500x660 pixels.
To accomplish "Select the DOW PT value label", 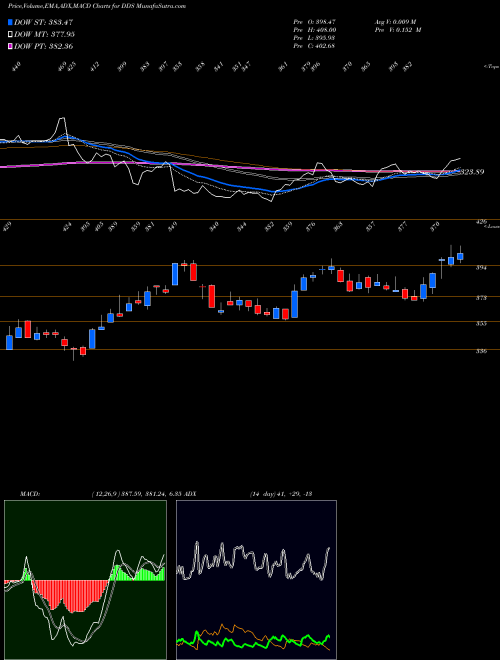I will [43, 46].
